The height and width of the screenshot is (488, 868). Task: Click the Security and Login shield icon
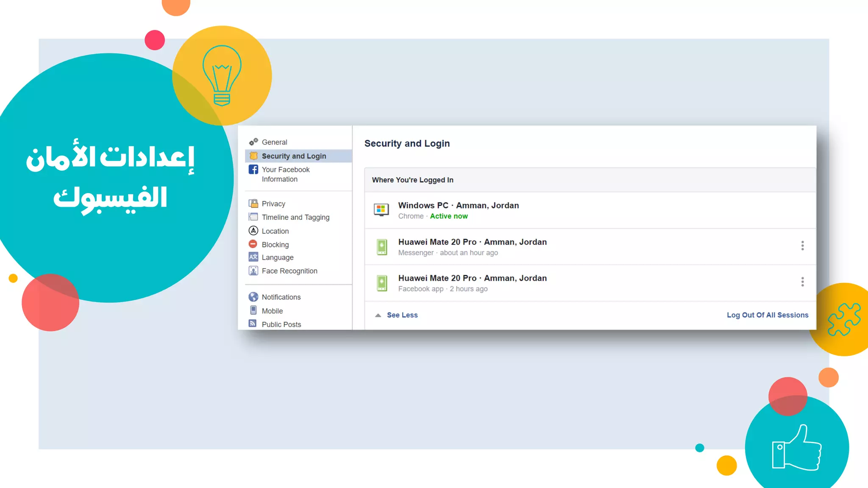[253, 156]
